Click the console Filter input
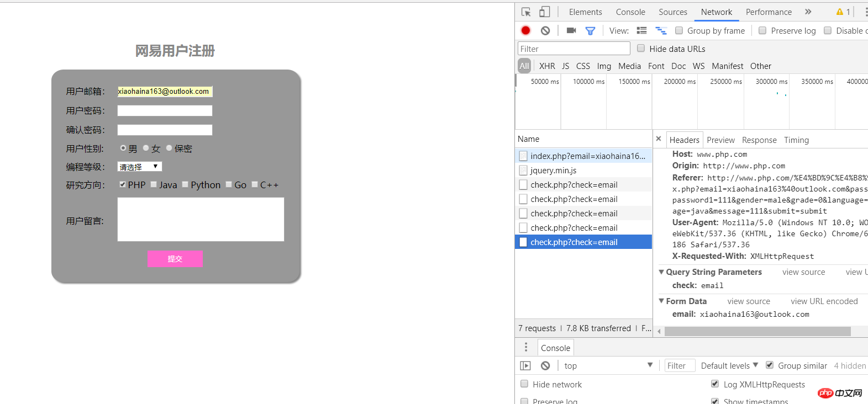Viewport: 868px width, 404px height. [680, 365]
